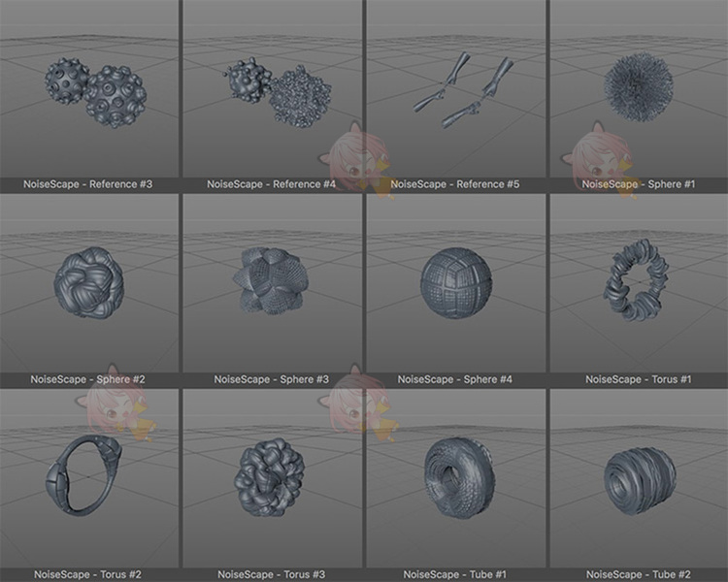Pick the NoiseScape Sphere #3 preview
The image size is (728, 582).
272,283
